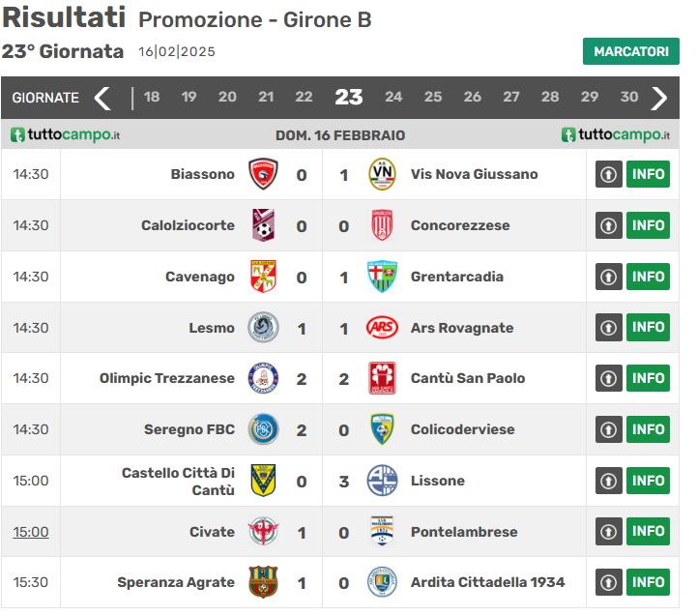Click the Biassono team crest icon
Viewport: 697px width, 616px height.
pyautogui.click(x=263, y=174)
